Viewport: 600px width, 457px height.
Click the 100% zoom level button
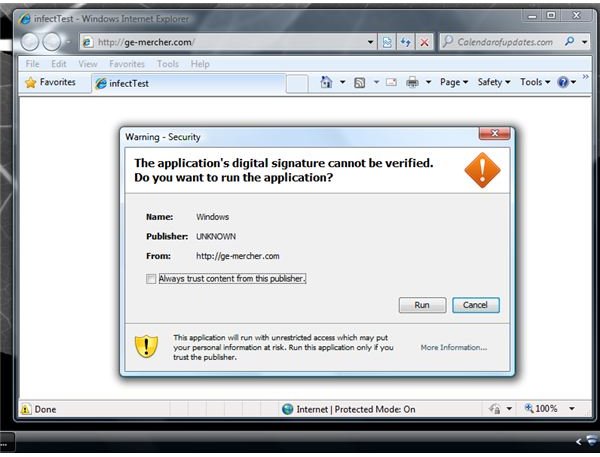[541, 408]
